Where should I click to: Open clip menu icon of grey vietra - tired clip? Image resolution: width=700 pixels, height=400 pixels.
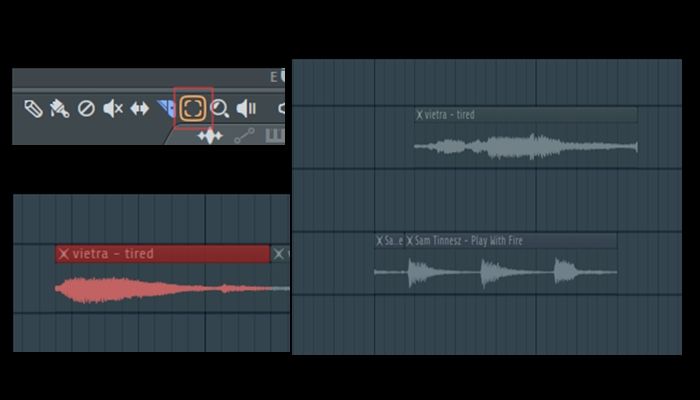(419, 115)
